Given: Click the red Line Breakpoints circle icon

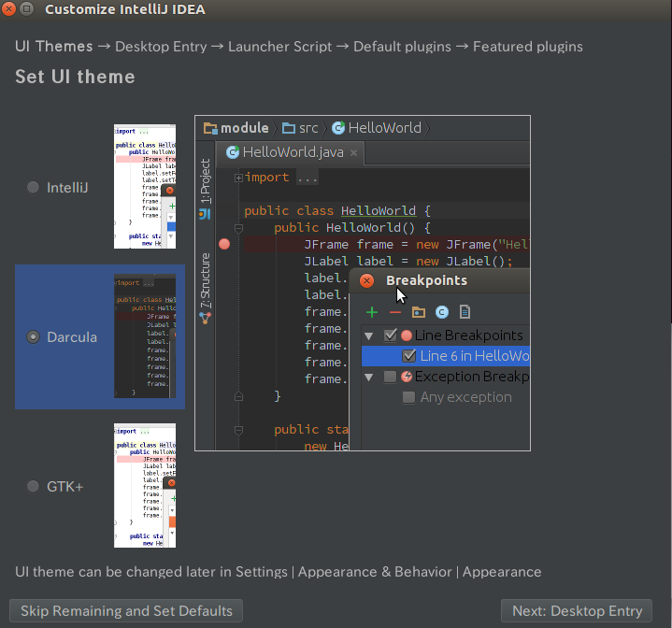Looking at the screenshot, I should [x=407, y=335].
